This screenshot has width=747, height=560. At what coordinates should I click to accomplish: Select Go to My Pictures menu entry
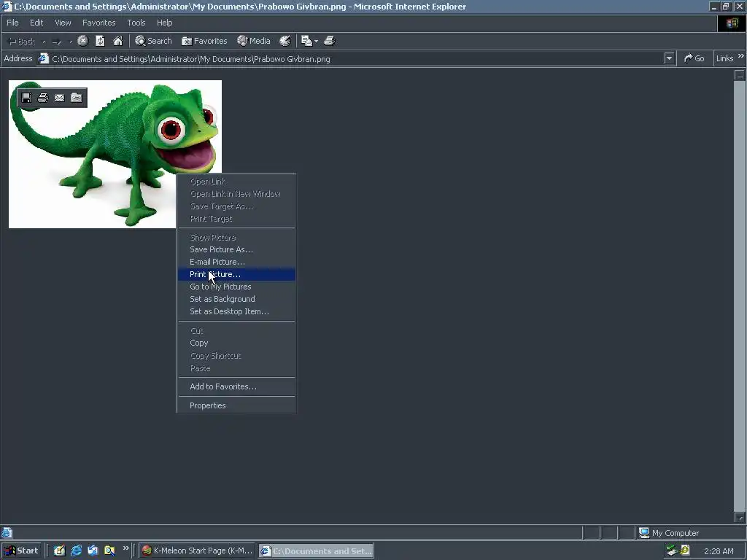tap(237, 287)
